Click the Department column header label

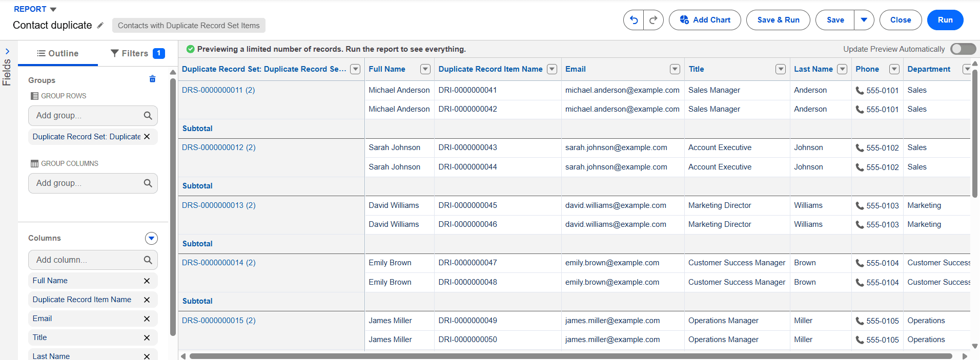[x=929, y=69]
